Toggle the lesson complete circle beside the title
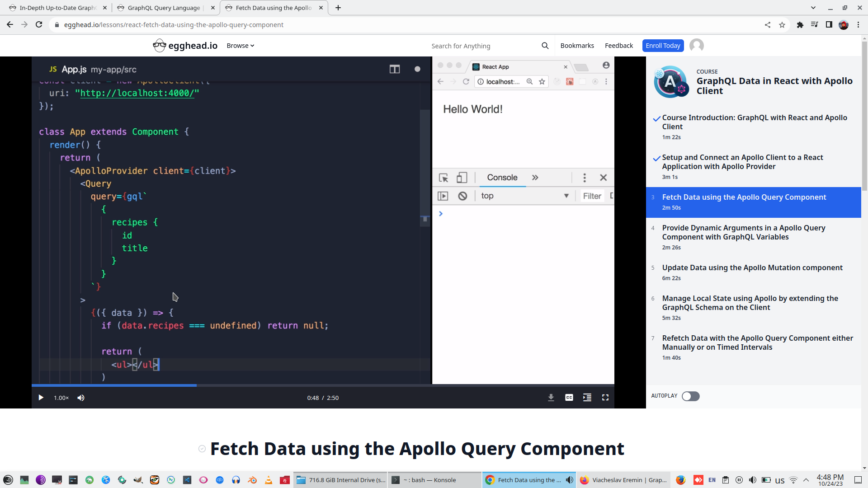 tap(202, 449)
